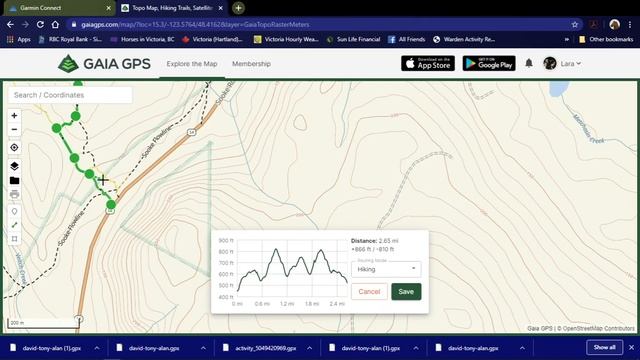
Task: Open Victoria Hourly Weather bookmark
Action: coord(286,40)
